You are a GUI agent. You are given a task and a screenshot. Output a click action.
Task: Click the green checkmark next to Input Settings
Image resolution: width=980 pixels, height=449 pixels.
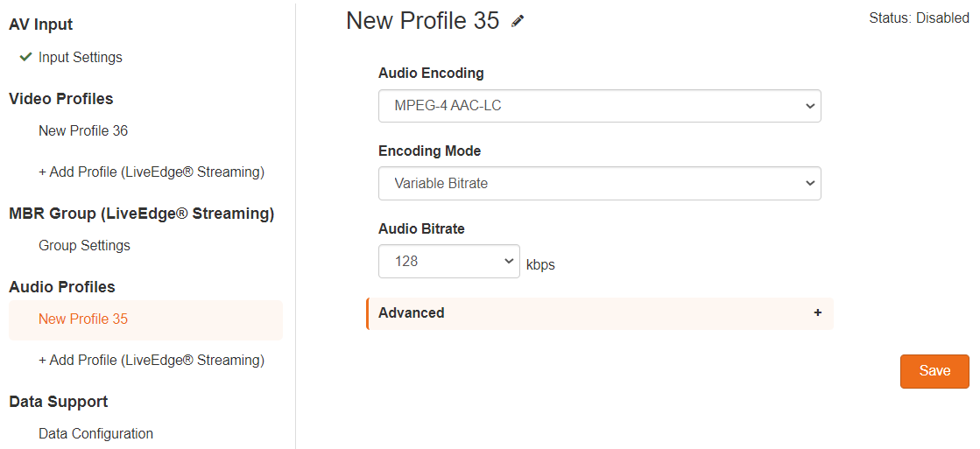pos(25,57)
